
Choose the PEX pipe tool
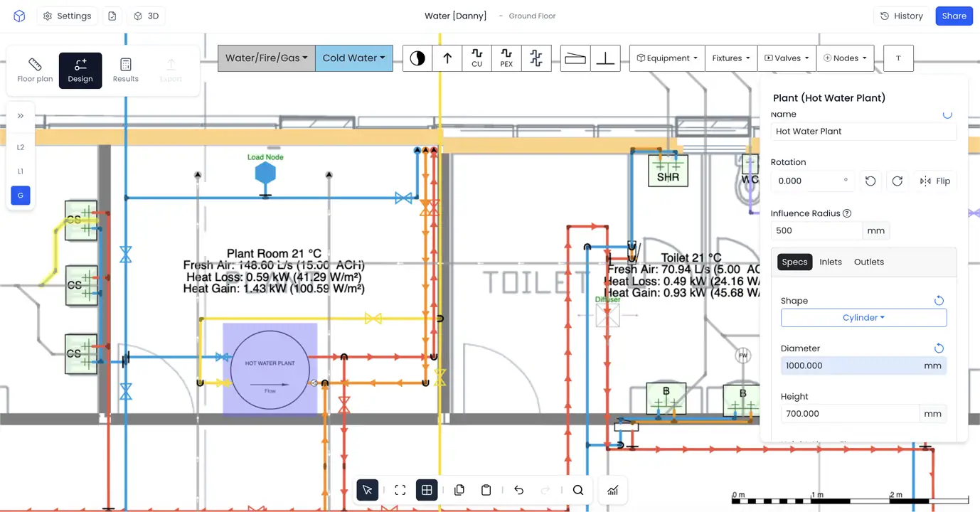[506, 58]
